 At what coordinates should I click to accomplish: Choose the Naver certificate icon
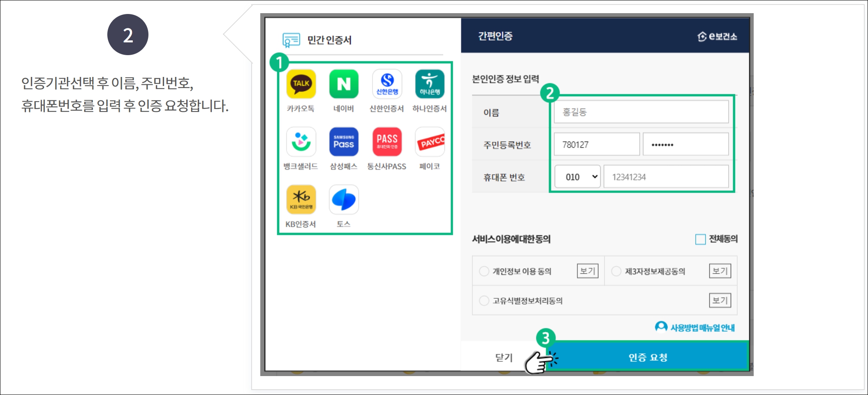pos(344,84)
